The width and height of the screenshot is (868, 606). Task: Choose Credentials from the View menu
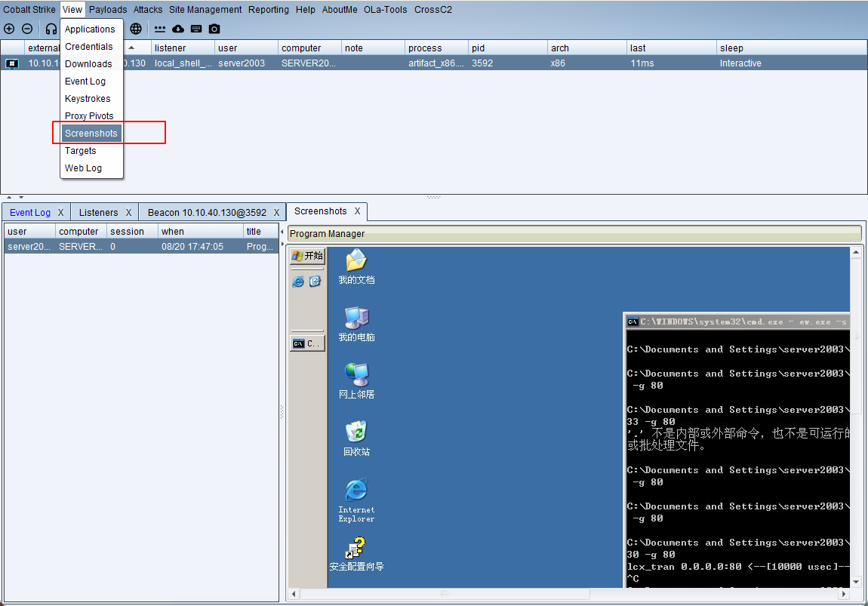coord(91,47)
